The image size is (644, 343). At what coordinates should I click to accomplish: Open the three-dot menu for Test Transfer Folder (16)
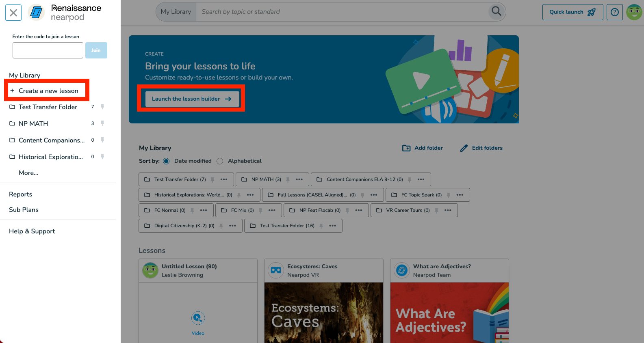click(333, 226)
